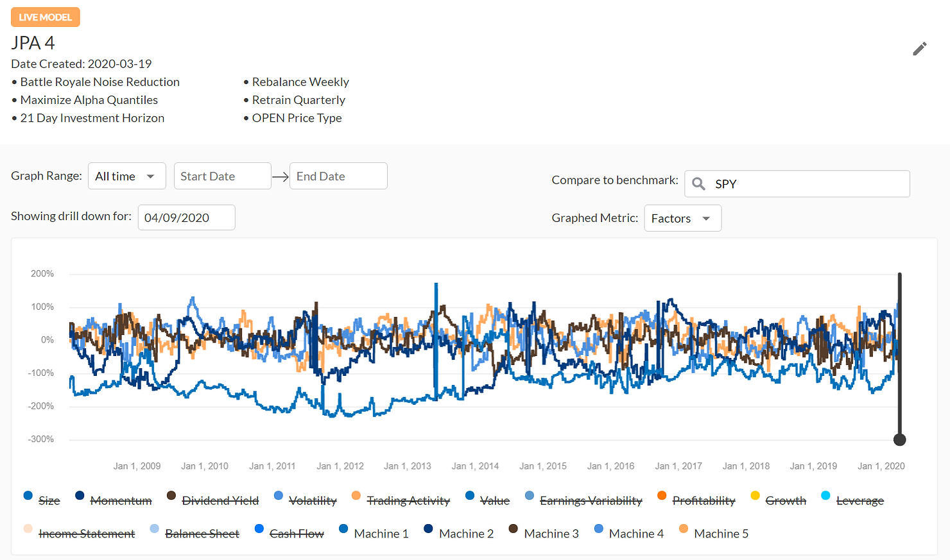This screenshot has width=950, height=560.
Task: Click the Jan 1, 2020 axis label
Action: coord(881,466)
